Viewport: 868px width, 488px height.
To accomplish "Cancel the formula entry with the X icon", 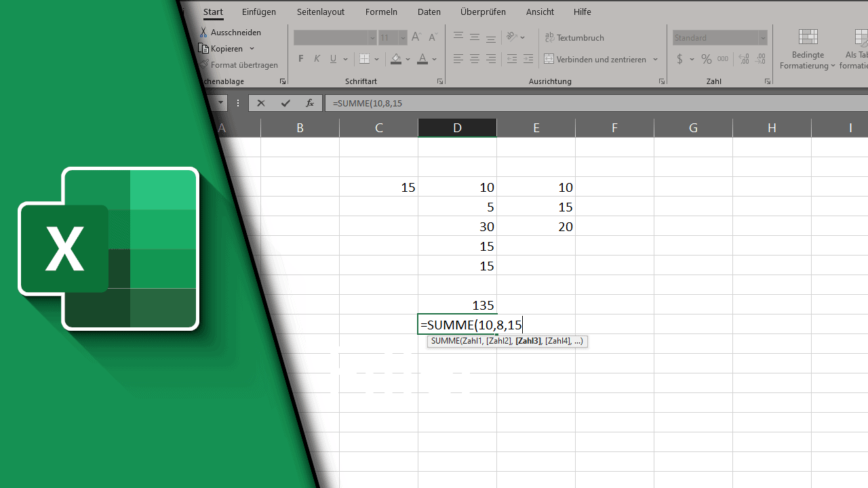I will point(261,103).
